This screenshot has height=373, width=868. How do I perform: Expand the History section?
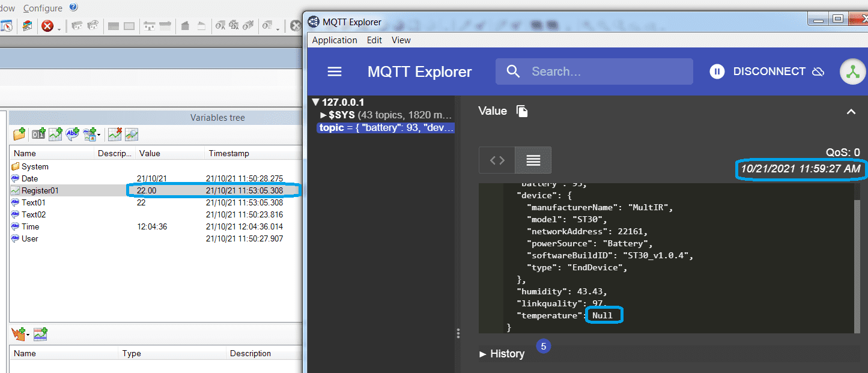tap(502, 354)
